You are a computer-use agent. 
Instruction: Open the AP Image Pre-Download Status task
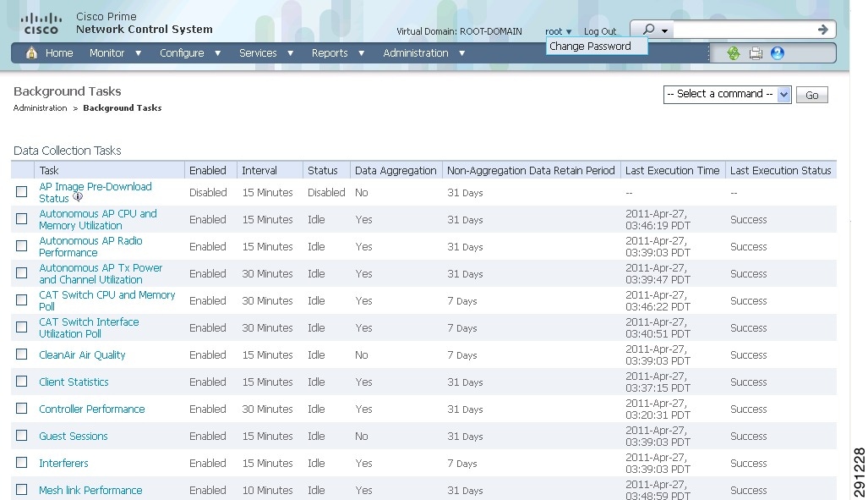tap(96, 192)
